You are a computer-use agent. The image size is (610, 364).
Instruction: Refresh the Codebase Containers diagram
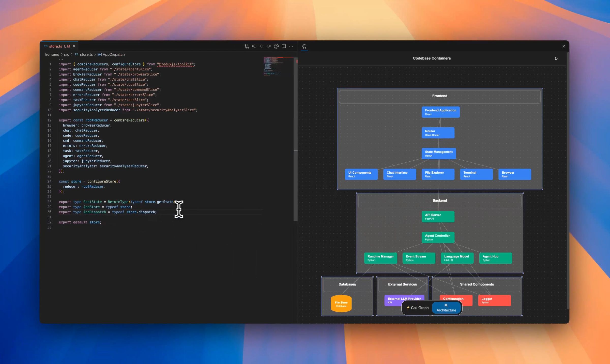pos(556,58)
